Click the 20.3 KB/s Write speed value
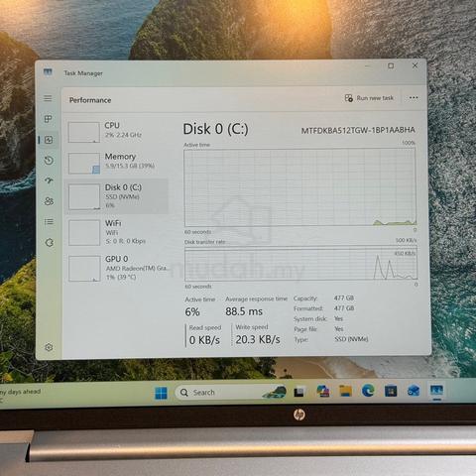 [x=258, y=339]
